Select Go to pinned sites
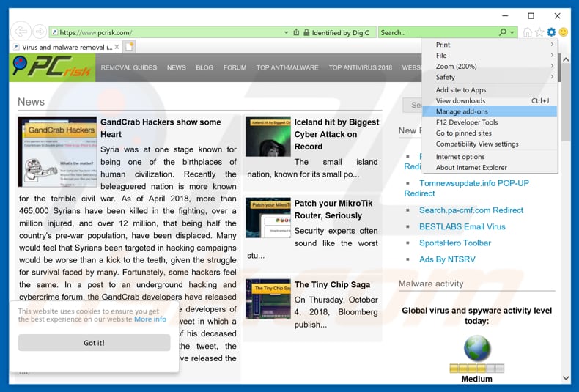 coord(490,133)
